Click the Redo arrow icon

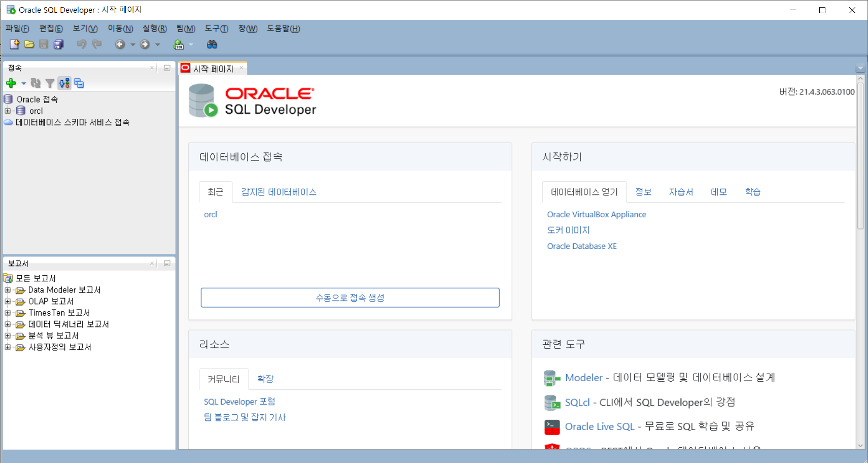pos(97,44)
